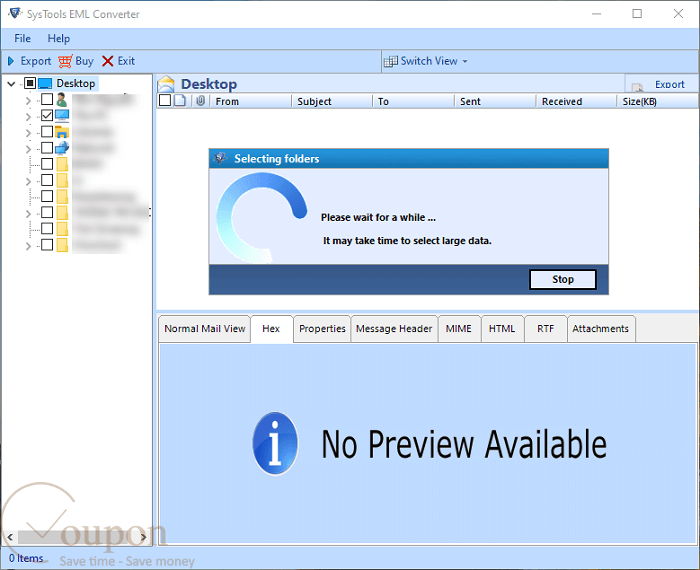Switch to the Normal Mail View tab
Viewport: 700px width, 570px height.
pyautogui.click(x=204, y=329)
